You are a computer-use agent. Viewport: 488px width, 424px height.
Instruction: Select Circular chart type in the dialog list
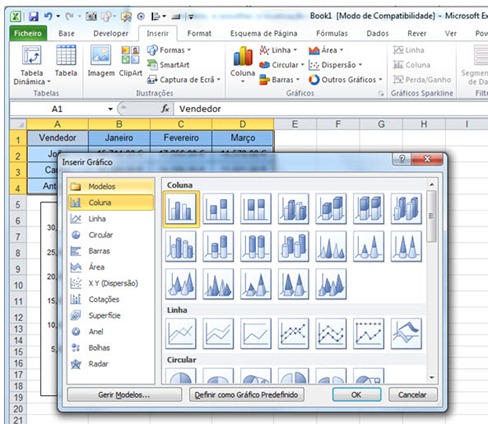click(111, 235)
